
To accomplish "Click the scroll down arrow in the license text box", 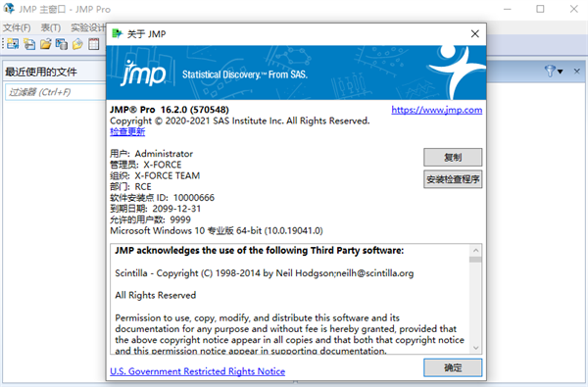I will tap(475, 348).
